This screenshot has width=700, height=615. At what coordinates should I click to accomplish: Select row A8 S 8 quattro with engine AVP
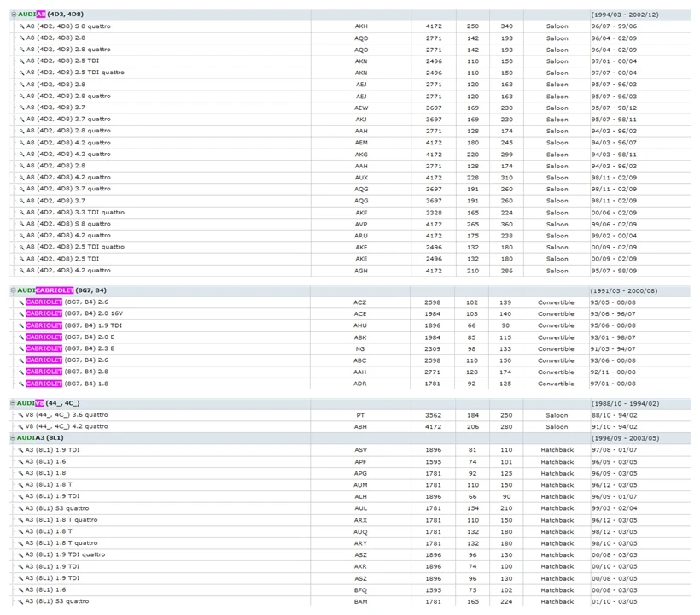click(351, 224)
